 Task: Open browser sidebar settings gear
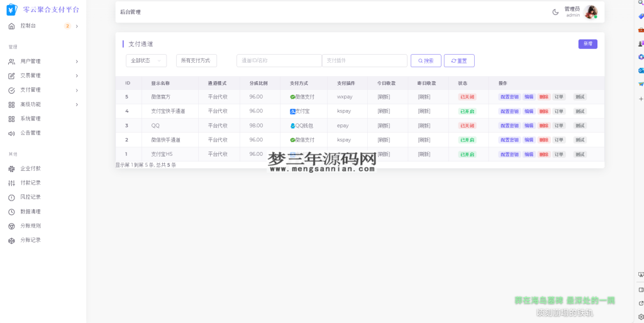pos(641,317)
